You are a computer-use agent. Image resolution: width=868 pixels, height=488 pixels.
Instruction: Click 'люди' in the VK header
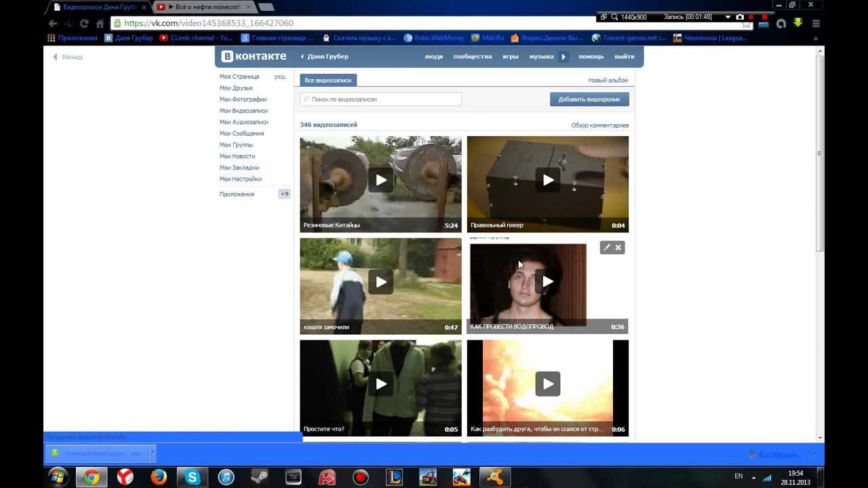434,56
